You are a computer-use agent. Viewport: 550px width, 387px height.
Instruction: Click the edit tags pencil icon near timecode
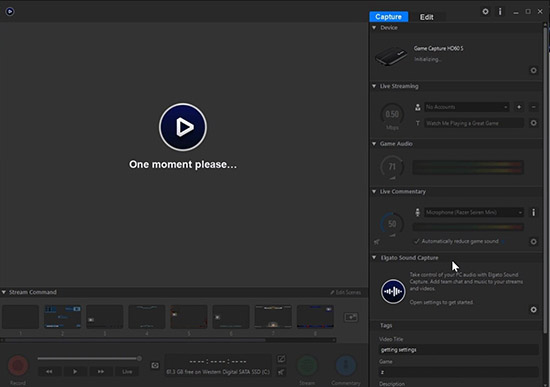281,359
